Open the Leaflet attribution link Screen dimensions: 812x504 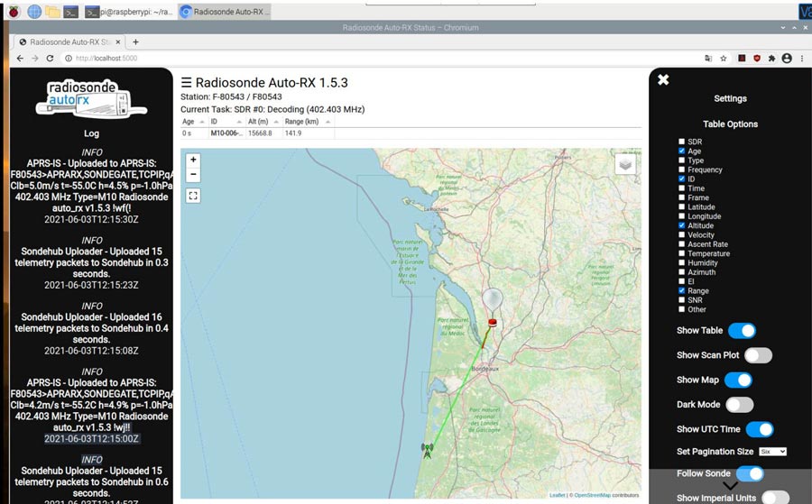point(558,495)
